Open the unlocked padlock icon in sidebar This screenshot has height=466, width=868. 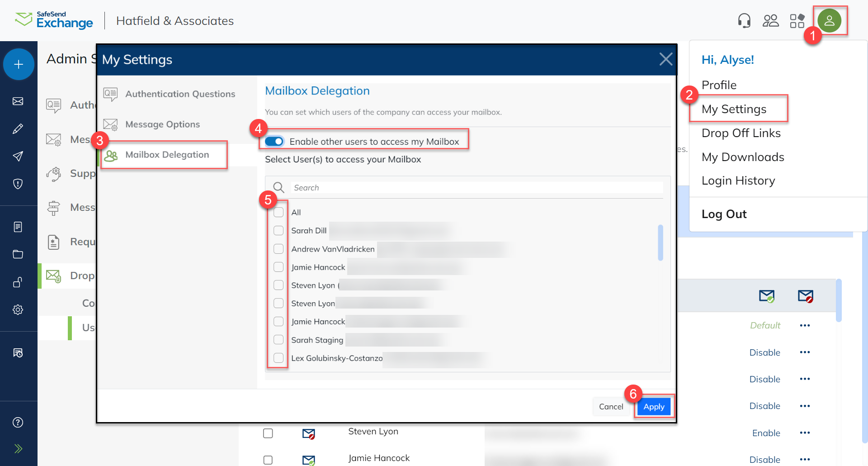coord(18,282)
